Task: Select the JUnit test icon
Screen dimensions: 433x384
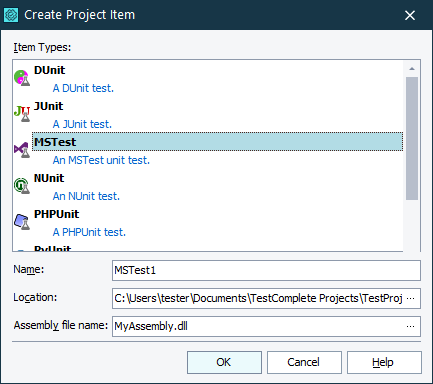Action: pyautogui.click(x=22, y=114)
